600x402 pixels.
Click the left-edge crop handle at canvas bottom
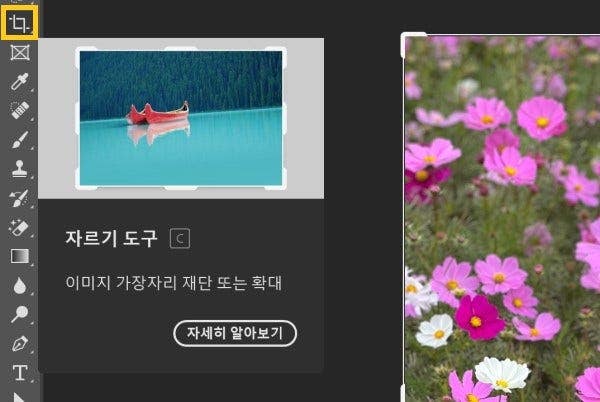pyautogui.click(x=403, y=393)
